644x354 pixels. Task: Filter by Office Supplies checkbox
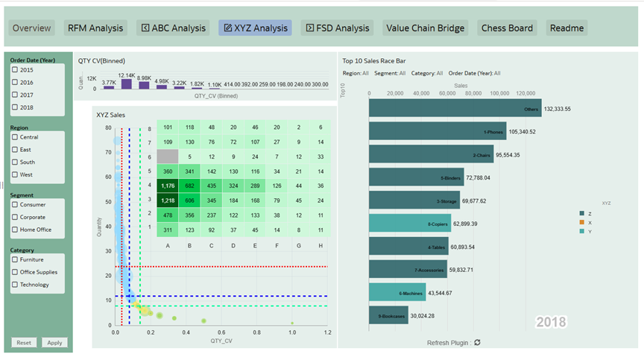tap(15, 272)
